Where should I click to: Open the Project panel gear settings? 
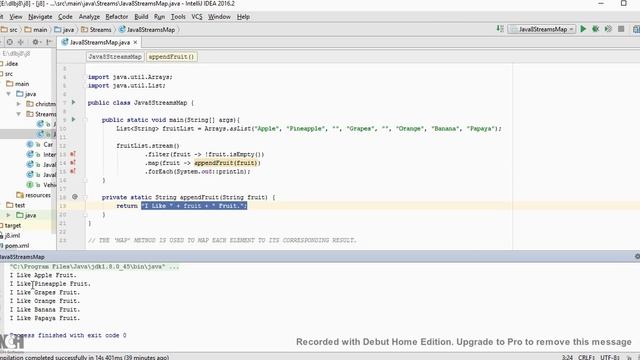click(x=36, y=42)
